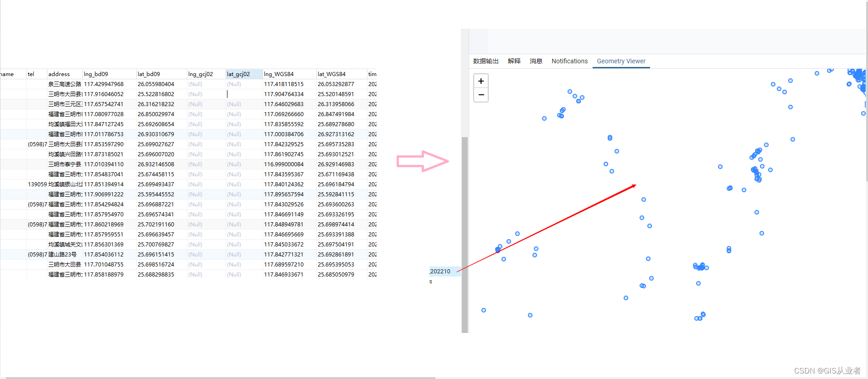Select cell 117.843029526

(289, 205)
